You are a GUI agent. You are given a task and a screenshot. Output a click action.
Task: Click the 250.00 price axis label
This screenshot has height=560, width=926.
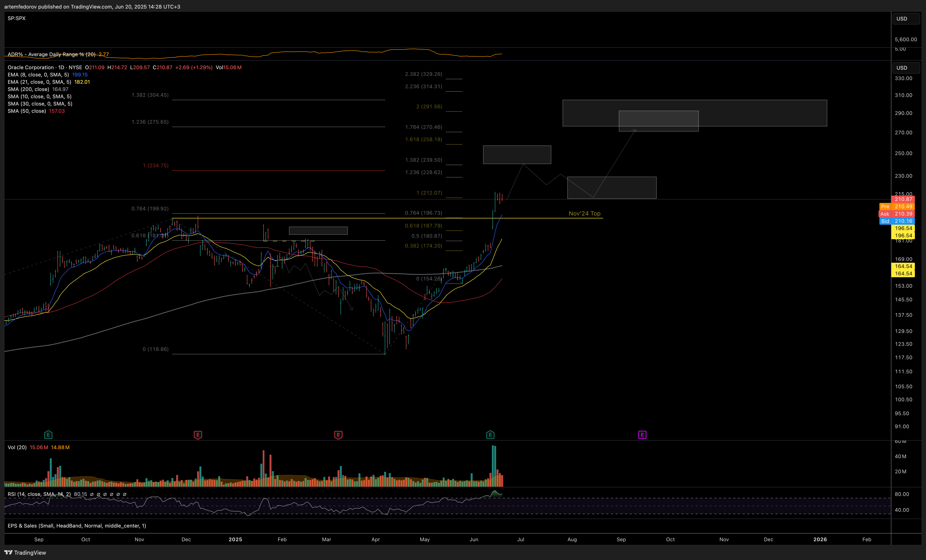[x=904, y=153]
